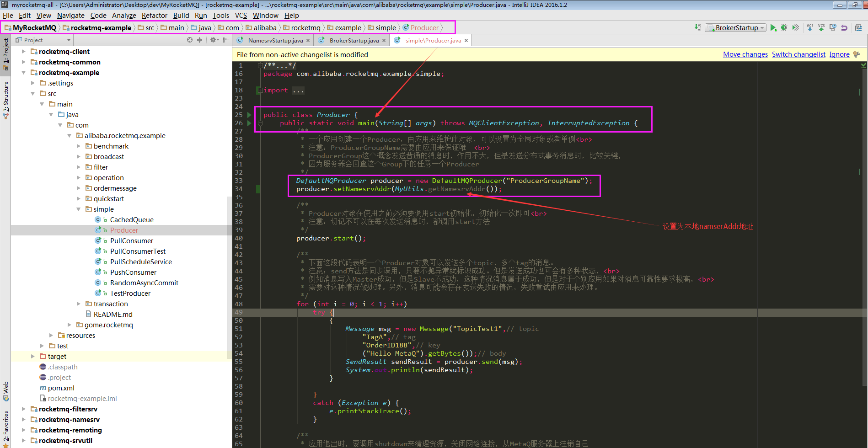Click the Collapse All icon in Project panel
Viewport: 868px width, 448px height.
199,40
